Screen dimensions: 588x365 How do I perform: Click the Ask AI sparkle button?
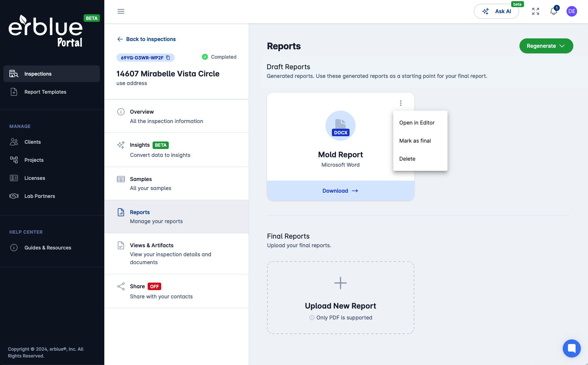coord(496,11)
